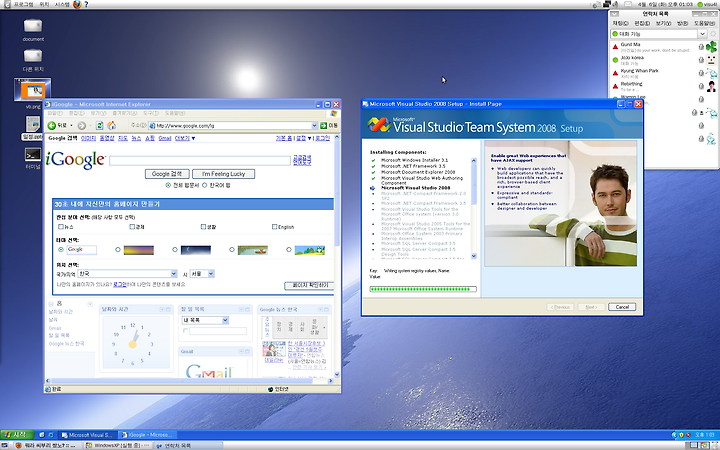Select the first radio button under search buttons
This screenshot has height=450, width=720.
(x=168, y=185)
